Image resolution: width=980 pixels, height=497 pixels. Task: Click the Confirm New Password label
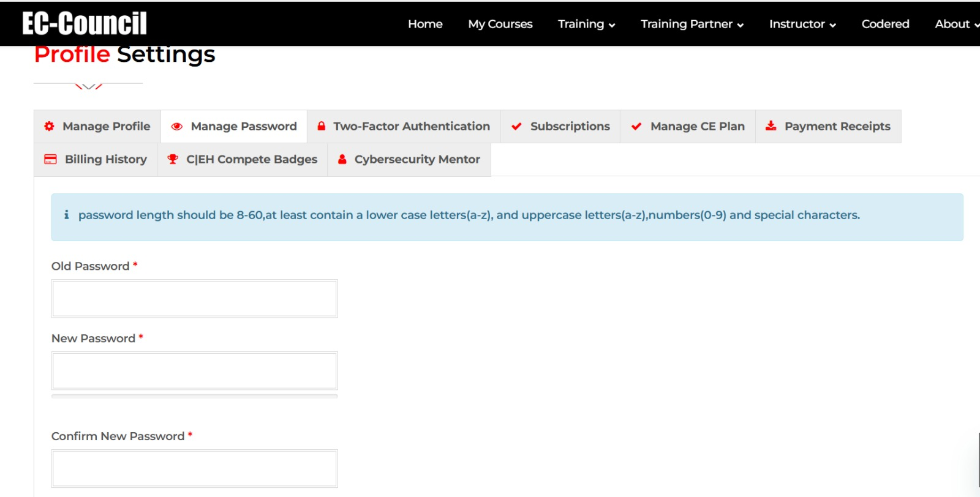point(118,436)
